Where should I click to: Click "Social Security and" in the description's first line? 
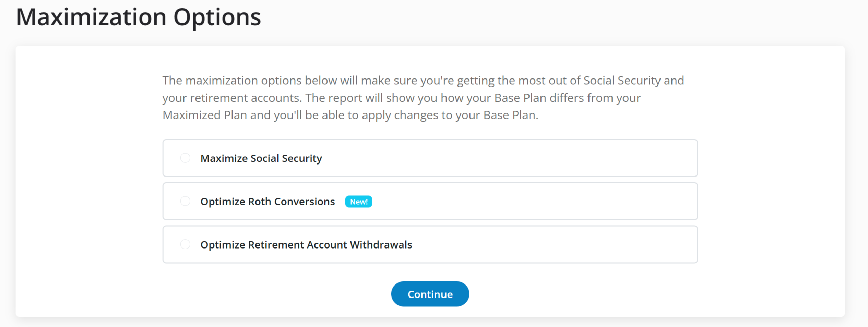coord(634,81)
